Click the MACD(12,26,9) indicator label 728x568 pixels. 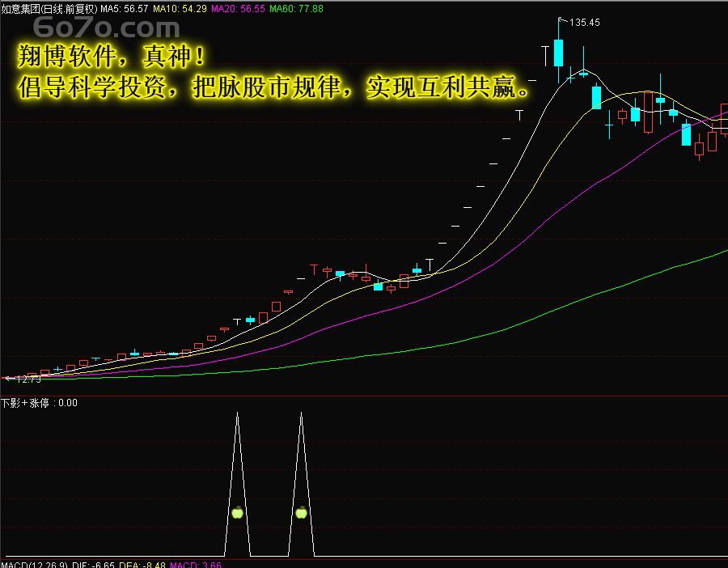tap(35, 565)
